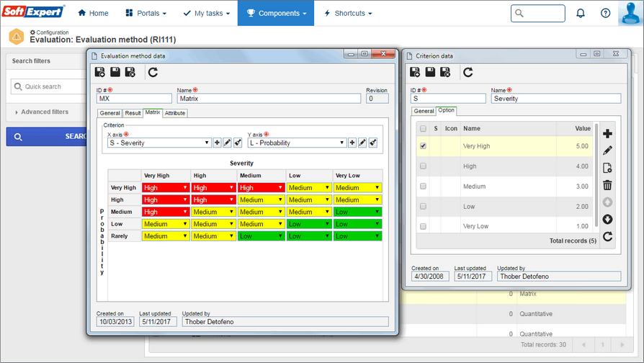Open the Portals menu dropdown

(x=146, y=13)
